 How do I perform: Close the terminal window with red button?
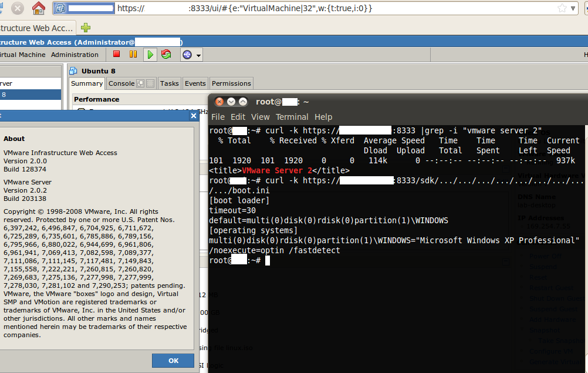click(x=219, y=102)
